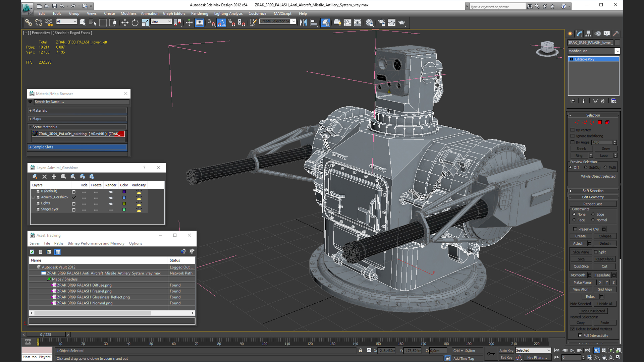644x362 pixels.
Task: Click the Mirror tool icon
Action: coord(303,22)
